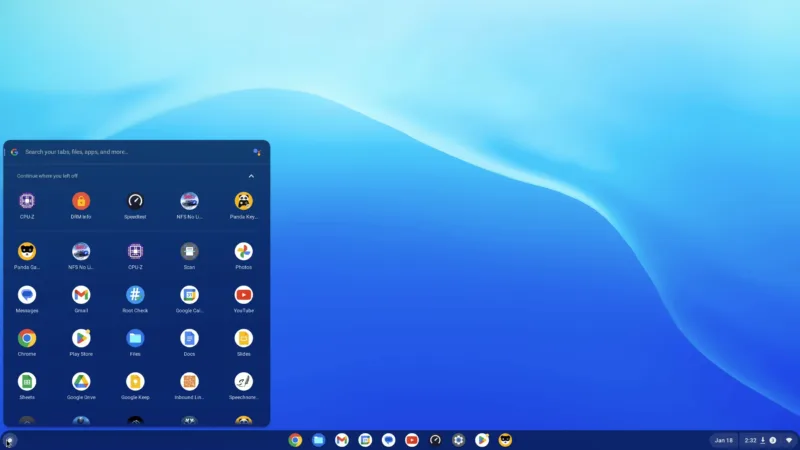Click Jan 18 date button on shelf
This screenshot has height=450, width=800.
724,440
